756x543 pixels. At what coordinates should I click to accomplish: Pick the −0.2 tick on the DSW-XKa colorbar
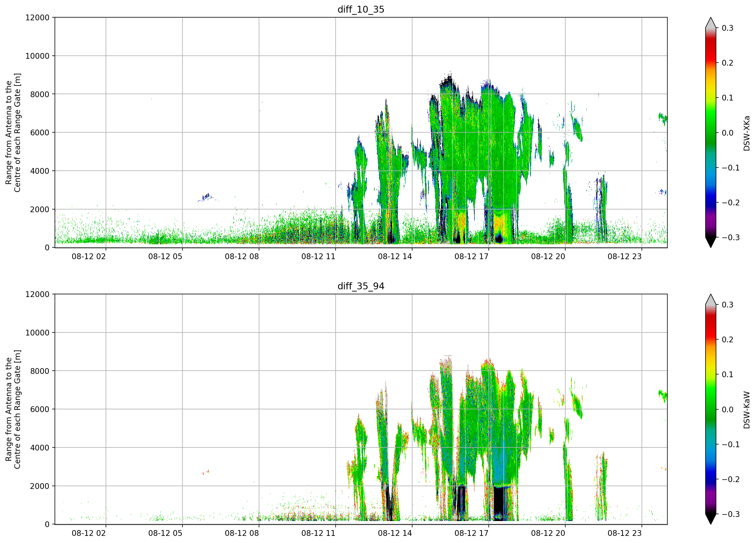coord(731,203)
